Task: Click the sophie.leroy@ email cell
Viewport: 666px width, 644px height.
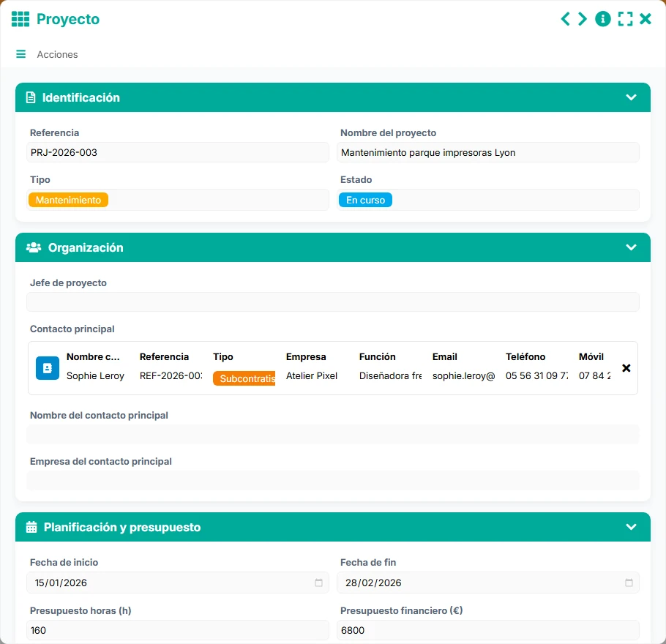Action: (x=464, y=376)
